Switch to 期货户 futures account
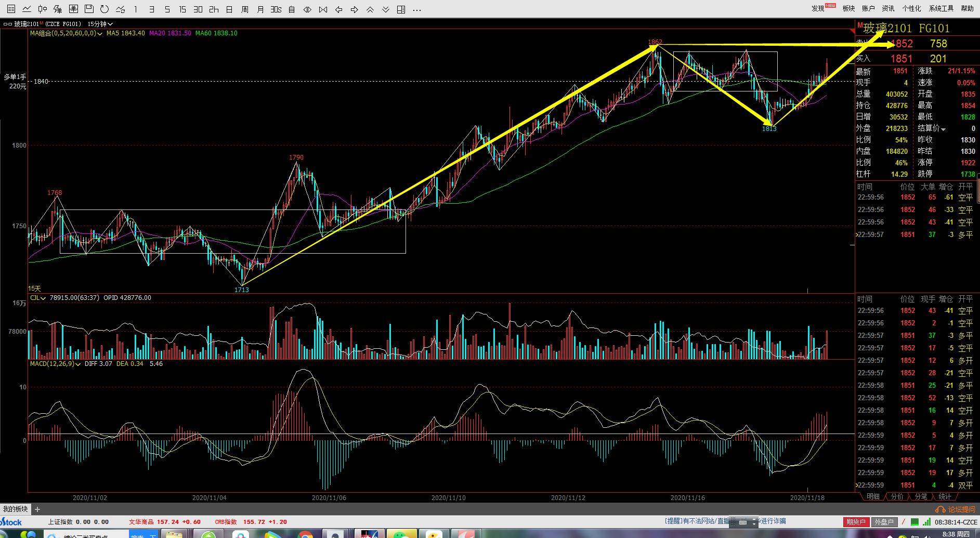This screenshot has height=538, width=980. point(856,522)
